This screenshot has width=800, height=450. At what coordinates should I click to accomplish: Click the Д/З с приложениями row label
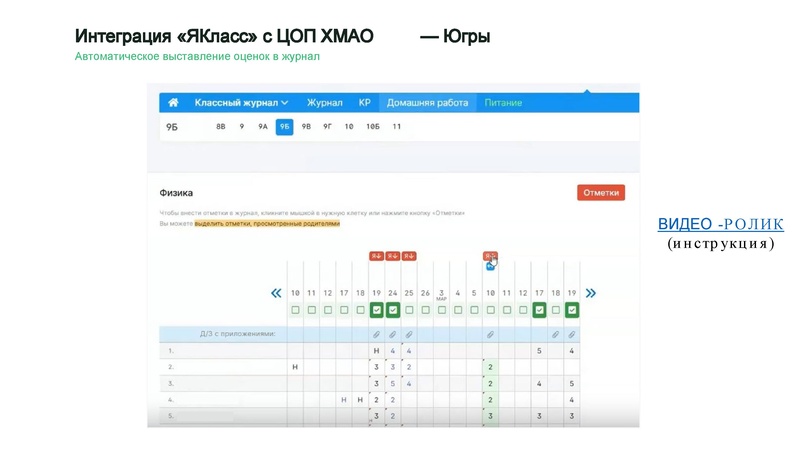pyautogui.click(x=238, y=334)
